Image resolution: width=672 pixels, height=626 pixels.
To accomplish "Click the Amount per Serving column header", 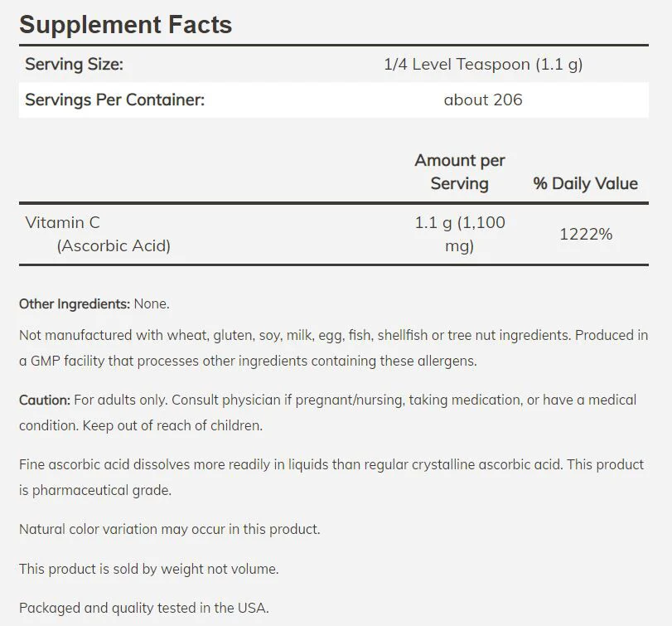I will pyautogui.click(x=459, y=172).
